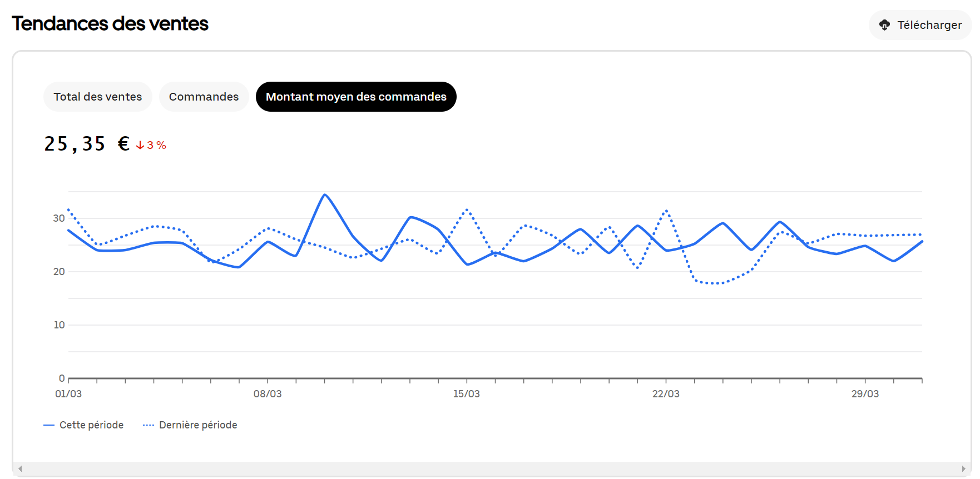The image size is (980, 479).
Task: Click the 01/03 date axis label
Action: click(x=68, y=394)
